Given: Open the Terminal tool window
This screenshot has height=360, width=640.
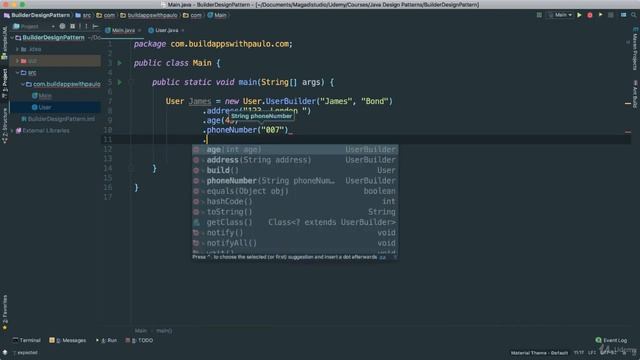Looking at the screenshot, I should 27,340.
